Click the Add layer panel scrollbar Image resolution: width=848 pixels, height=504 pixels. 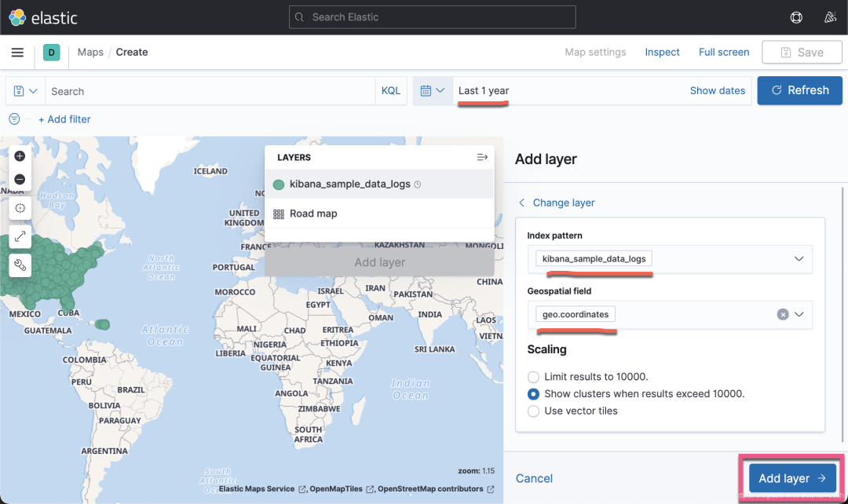click(x=842, y=316)
